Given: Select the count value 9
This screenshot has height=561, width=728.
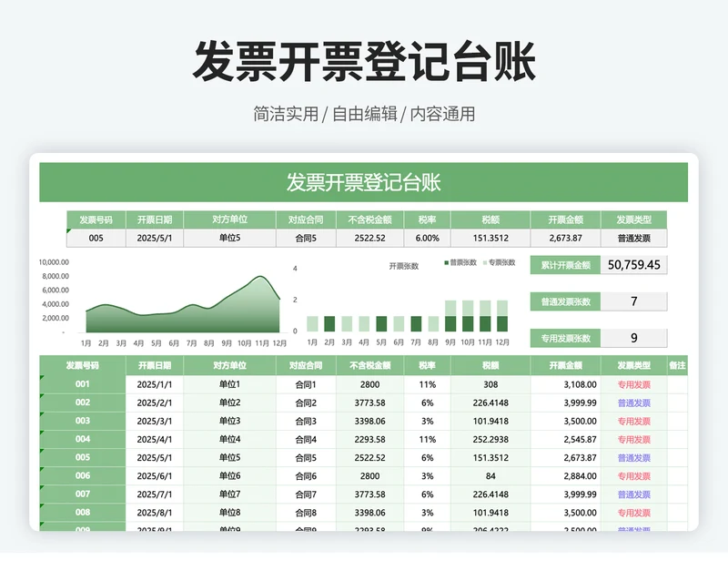Looking at the screenshot, I should point(633,339).
